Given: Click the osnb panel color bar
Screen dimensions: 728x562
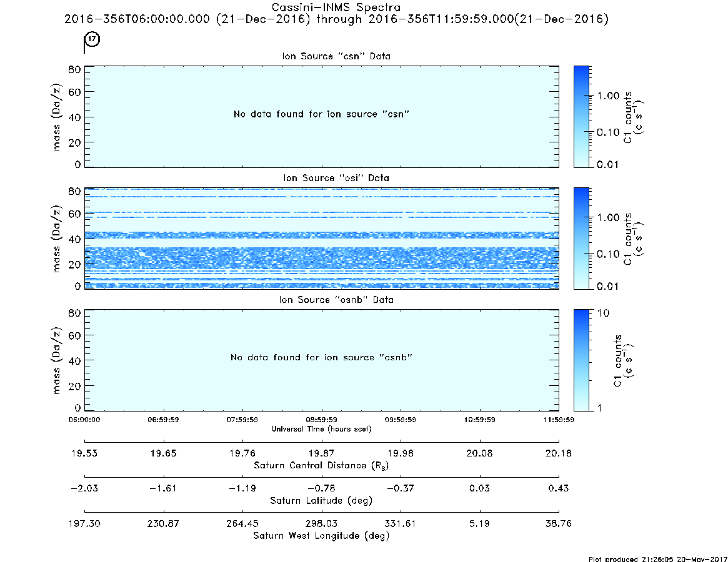Looking at the screenshot, I should pyautogui.click(x=581, y=360).
